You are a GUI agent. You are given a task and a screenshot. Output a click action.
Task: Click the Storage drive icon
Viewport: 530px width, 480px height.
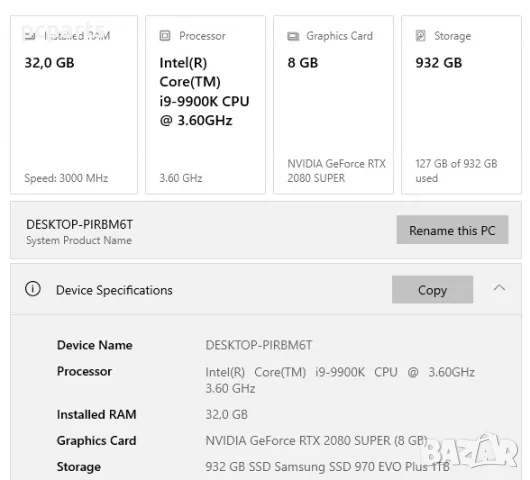(x=420, y=35)
